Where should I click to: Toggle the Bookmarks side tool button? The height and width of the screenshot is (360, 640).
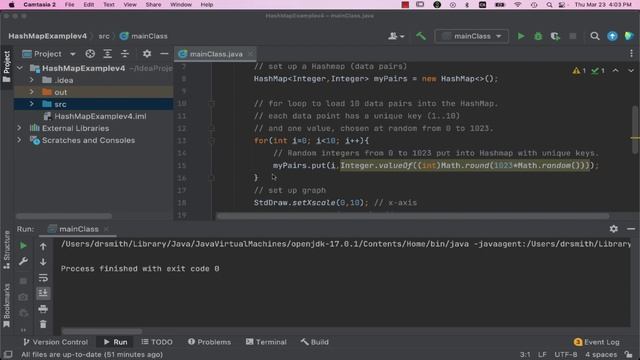click(7, 305)
